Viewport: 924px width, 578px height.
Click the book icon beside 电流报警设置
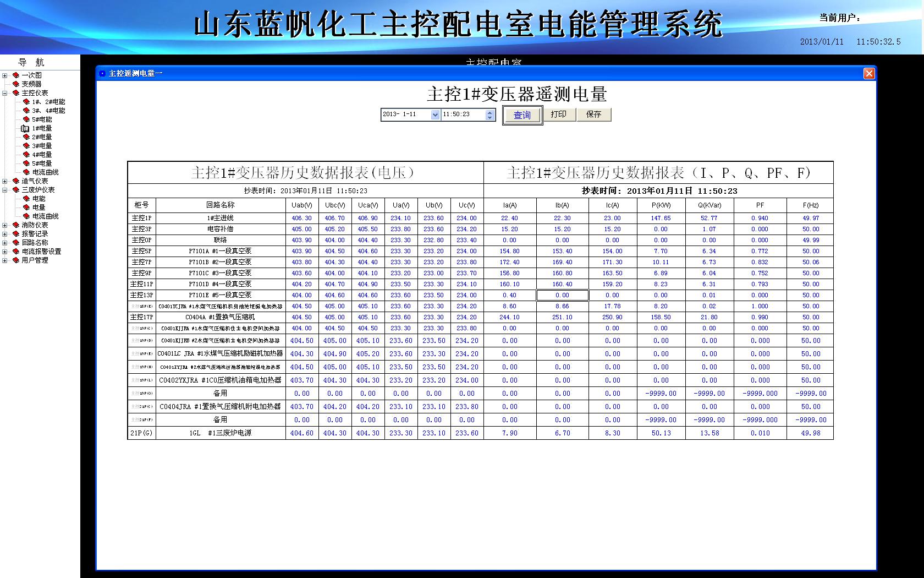coord(16,252)
